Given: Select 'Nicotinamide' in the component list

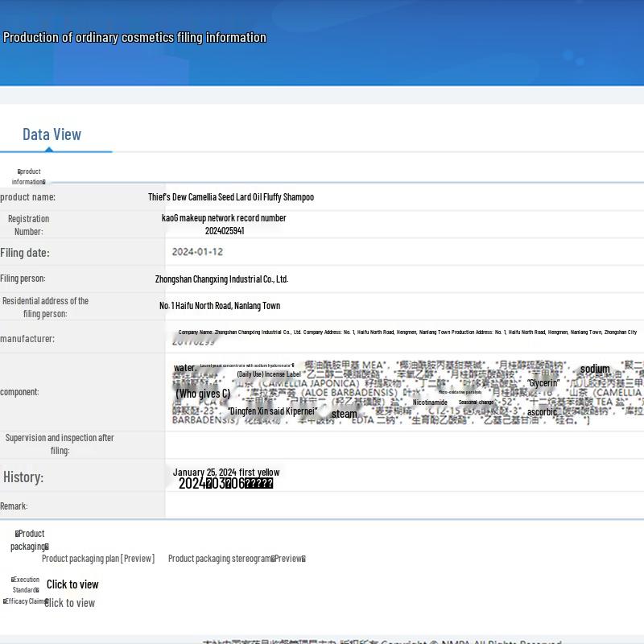Looking at the screenshot, I should 430,402.
